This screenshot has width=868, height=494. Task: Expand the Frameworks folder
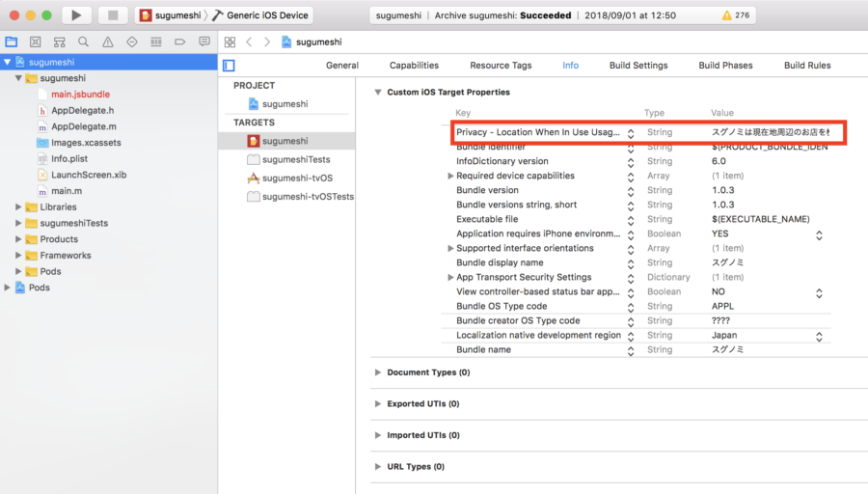click(18, 256)
